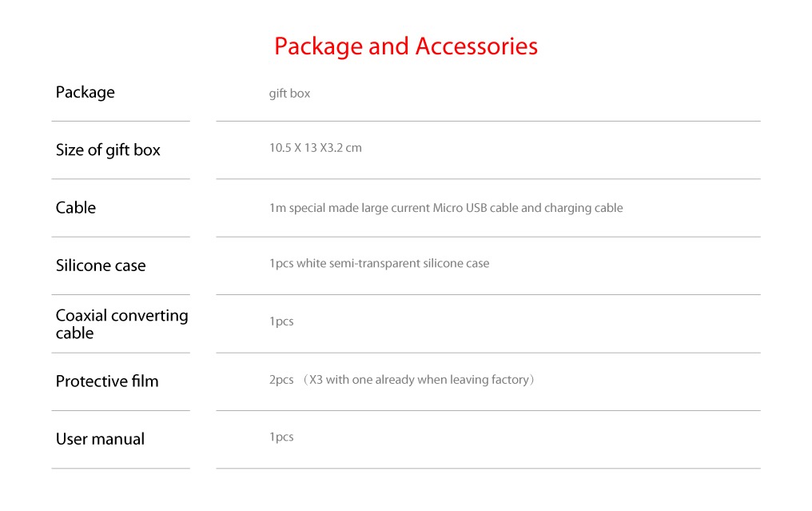Viewport: 812px width, 511px height.
Task: Click the X3 note in protective film row
Action: pyautogui.click(x=316, y=380)
